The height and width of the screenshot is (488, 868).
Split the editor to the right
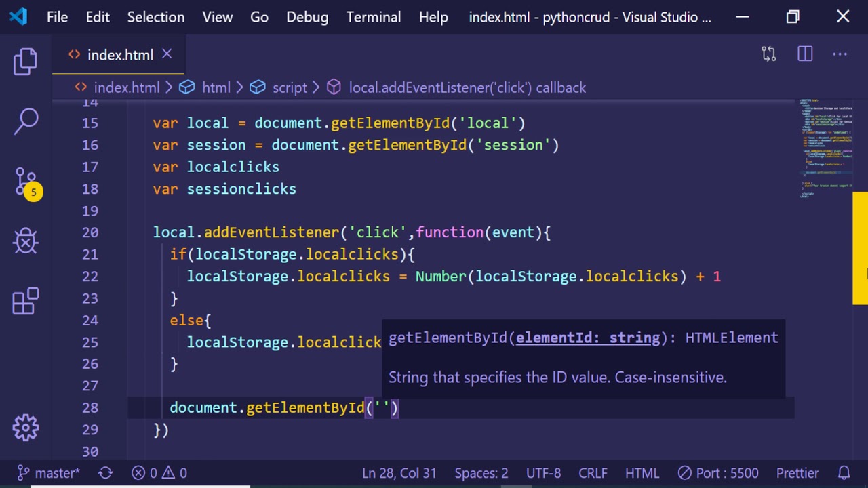(805, 54)
